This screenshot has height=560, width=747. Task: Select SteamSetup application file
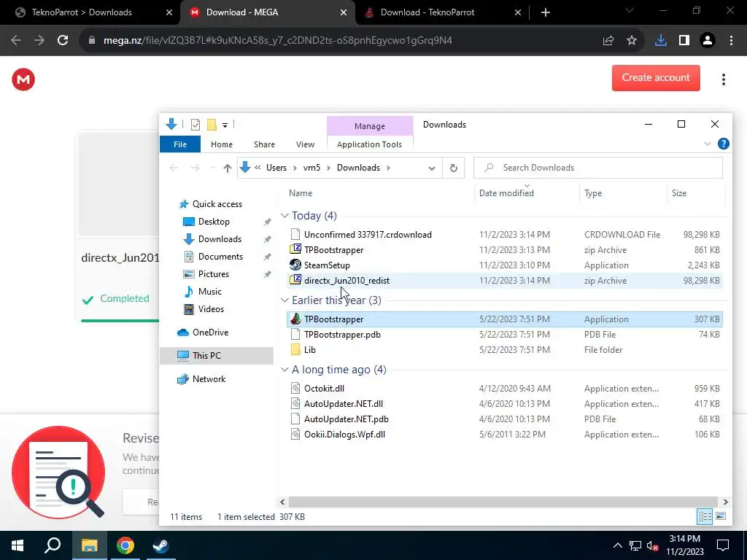[505, 265]
